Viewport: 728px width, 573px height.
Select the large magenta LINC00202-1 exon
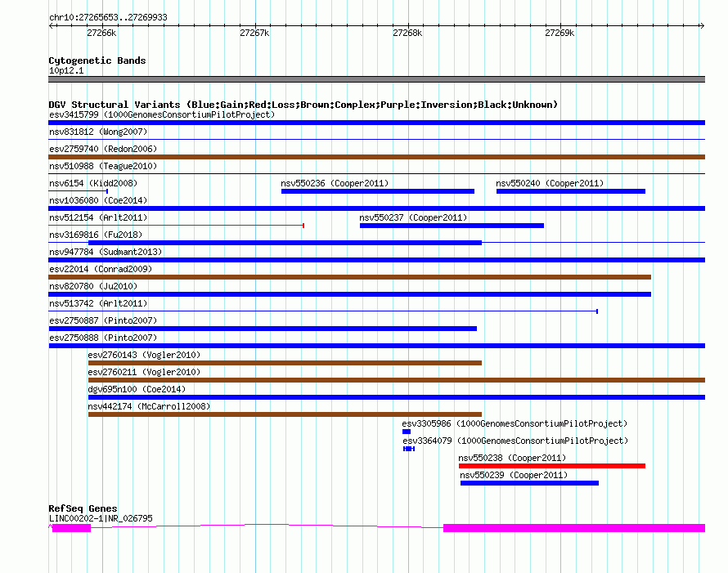point(574,528)
